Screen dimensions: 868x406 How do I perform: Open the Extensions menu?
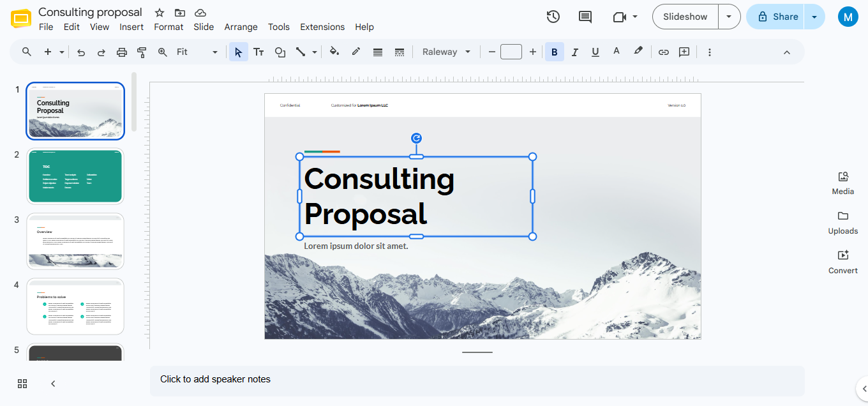322,27
